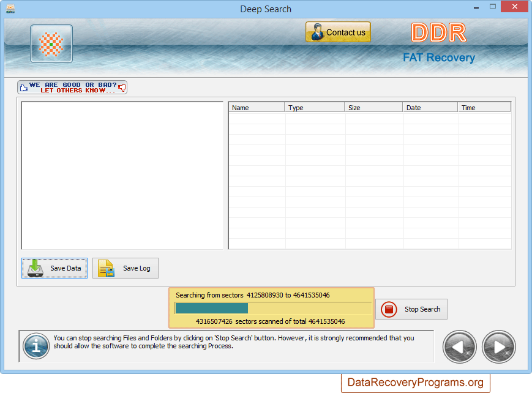The width and height of the screenshot is (532, 393).
Task: Sort by the Time column header
Action: pos(484,108)
